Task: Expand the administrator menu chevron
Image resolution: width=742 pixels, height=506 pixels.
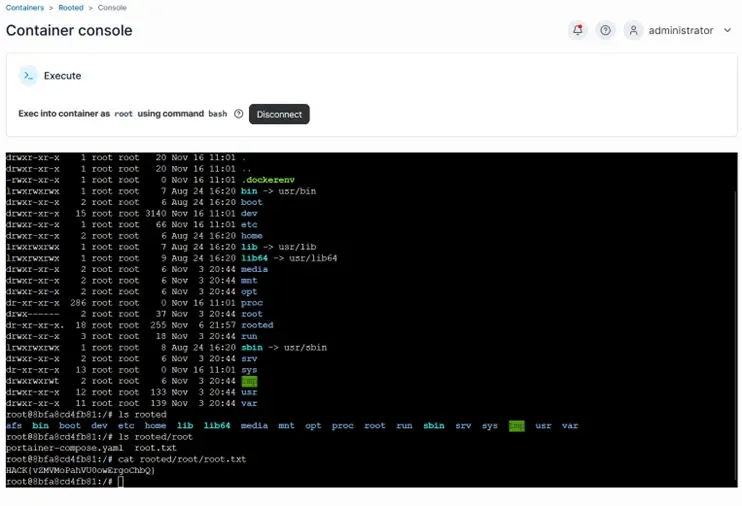Action: point(725,31)
